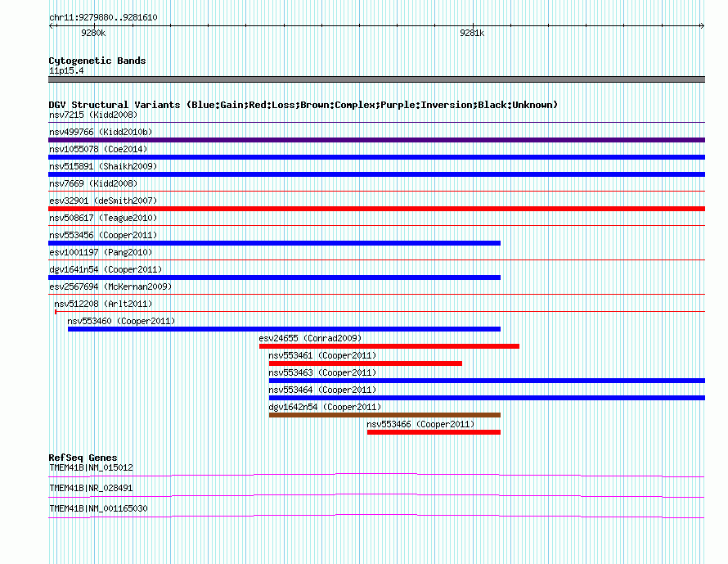
Task: Click the blue nsv553463 gain bar
Action: [x=487, y=381]
